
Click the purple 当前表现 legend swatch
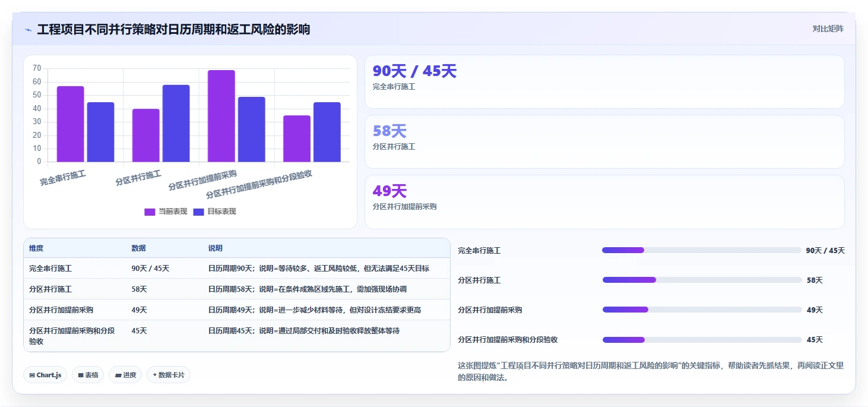[x=150, y=212]
